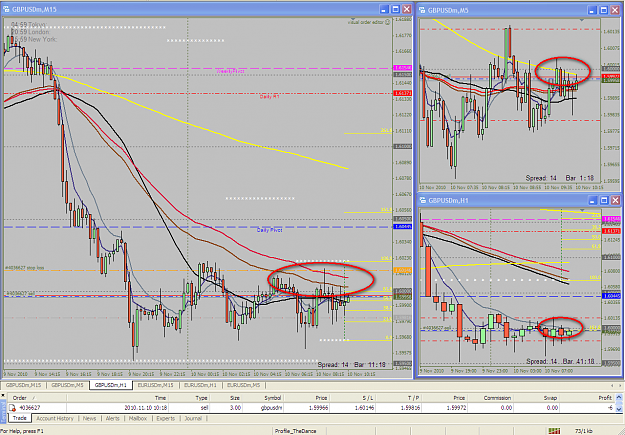Click the visual order editor smiley icon
Image resolution: width=625 pixels, height=435 pixels.
coord(387,22)
